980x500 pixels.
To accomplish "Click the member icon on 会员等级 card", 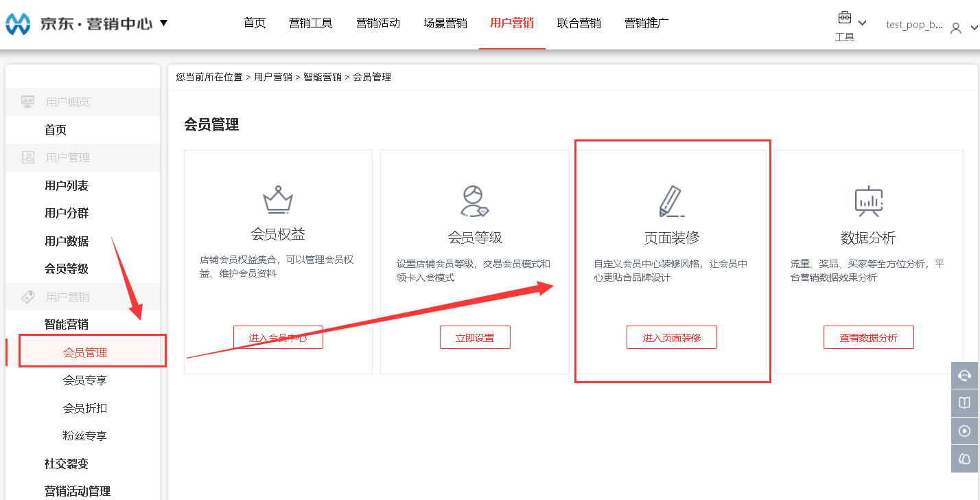I will tap(474, 201).
